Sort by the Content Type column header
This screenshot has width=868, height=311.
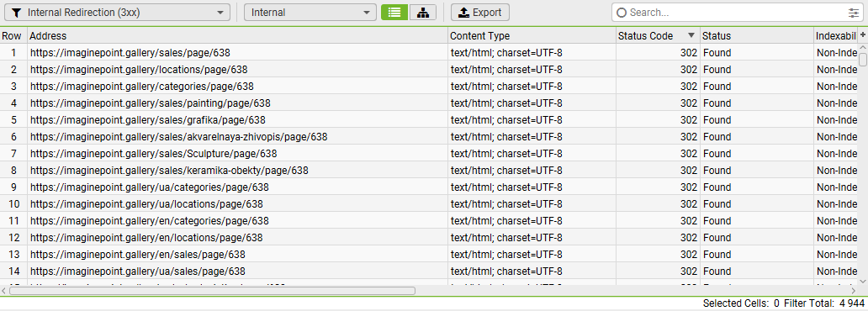coord(532,36)
